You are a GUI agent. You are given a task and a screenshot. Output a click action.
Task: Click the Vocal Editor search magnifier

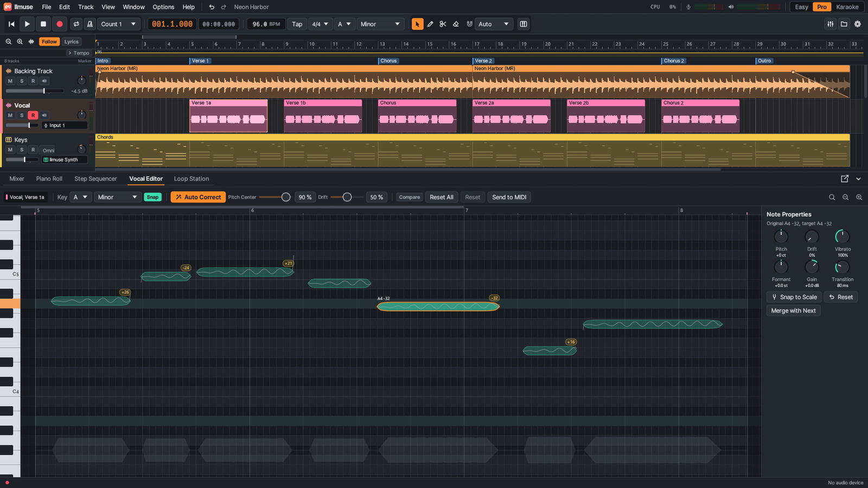click(x=832, y=197)
